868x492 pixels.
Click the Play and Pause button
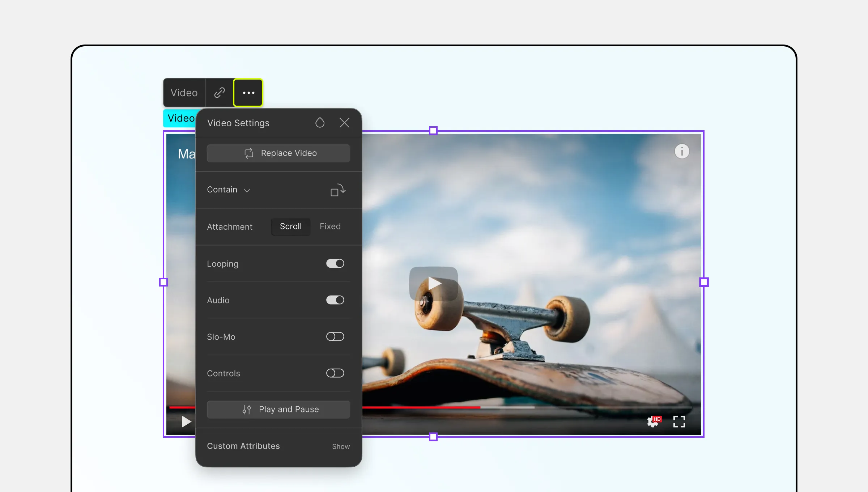(279, 409)
